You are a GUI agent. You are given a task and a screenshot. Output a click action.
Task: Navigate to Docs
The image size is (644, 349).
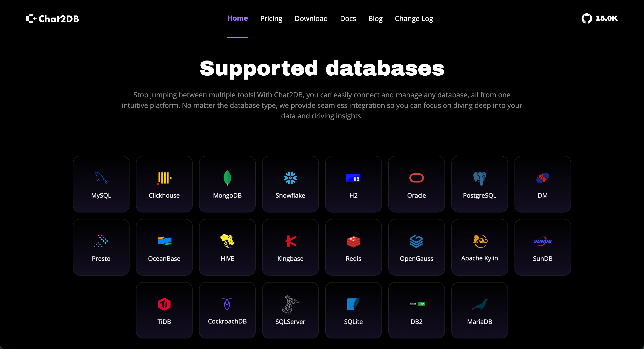(348, 18)
